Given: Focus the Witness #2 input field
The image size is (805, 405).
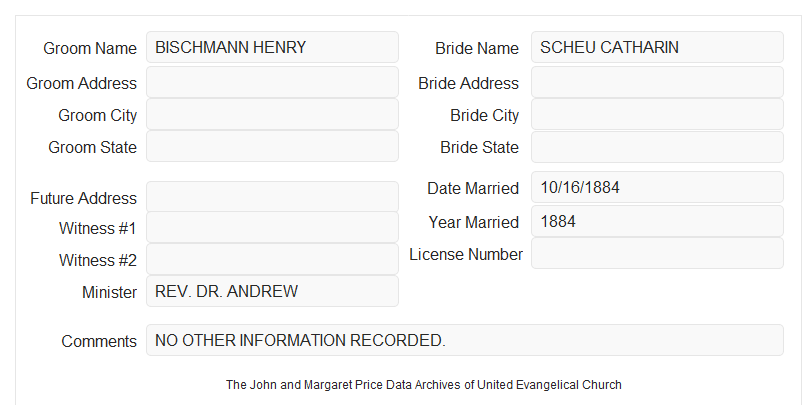Looking at the screenshot, I should coord(272,259).
